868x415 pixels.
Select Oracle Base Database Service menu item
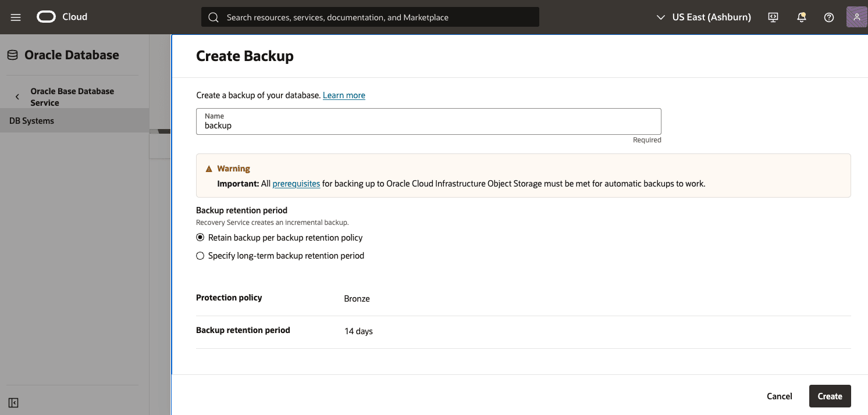(72, 96)
